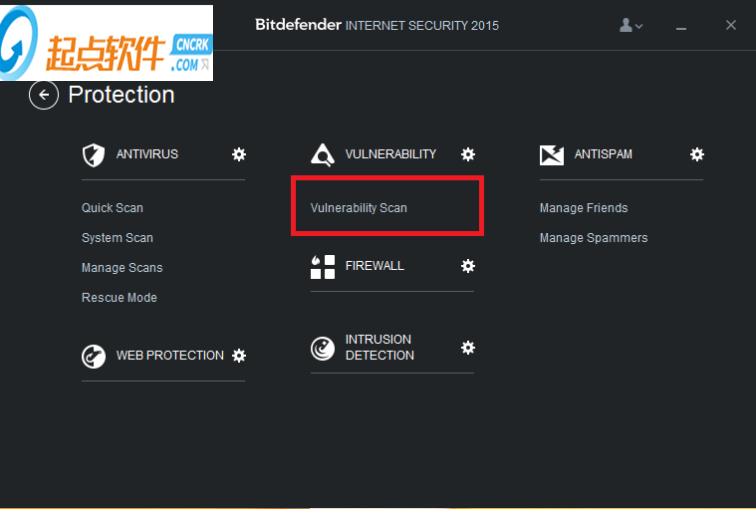This screenshot has width=756, height=509.
Task: Open Manage Spammers list
Action: pos(593,238)
